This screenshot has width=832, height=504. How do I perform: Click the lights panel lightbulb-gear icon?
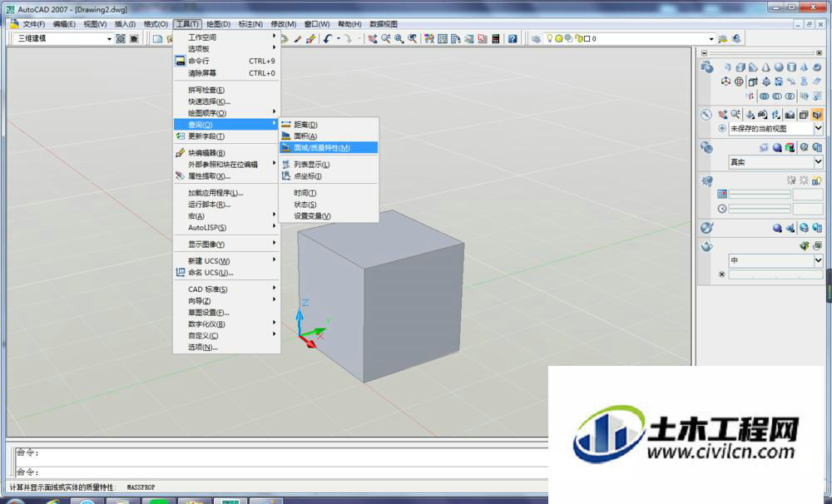pos(707,180)
